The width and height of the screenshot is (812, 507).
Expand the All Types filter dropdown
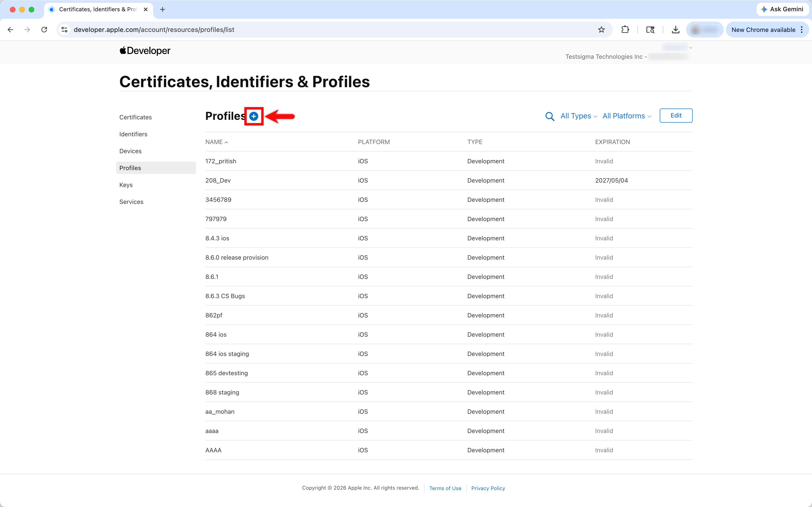[x=579, y=116]
